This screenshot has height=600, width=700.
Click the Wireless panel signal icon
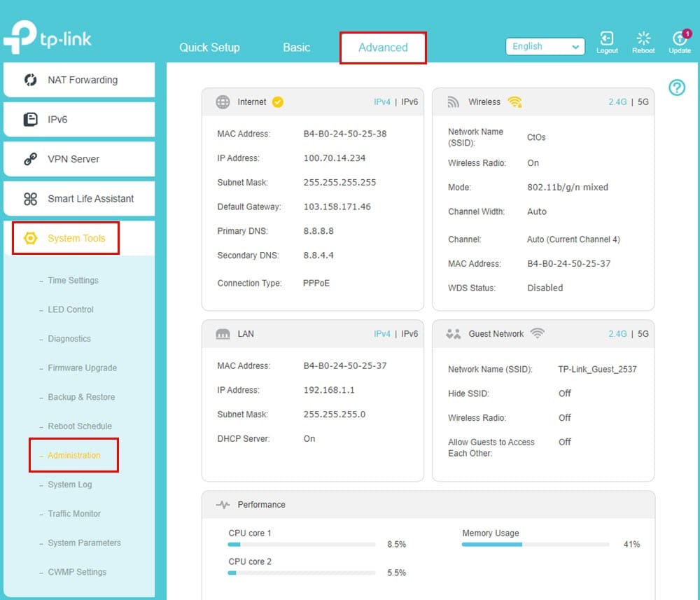(453, 102)
